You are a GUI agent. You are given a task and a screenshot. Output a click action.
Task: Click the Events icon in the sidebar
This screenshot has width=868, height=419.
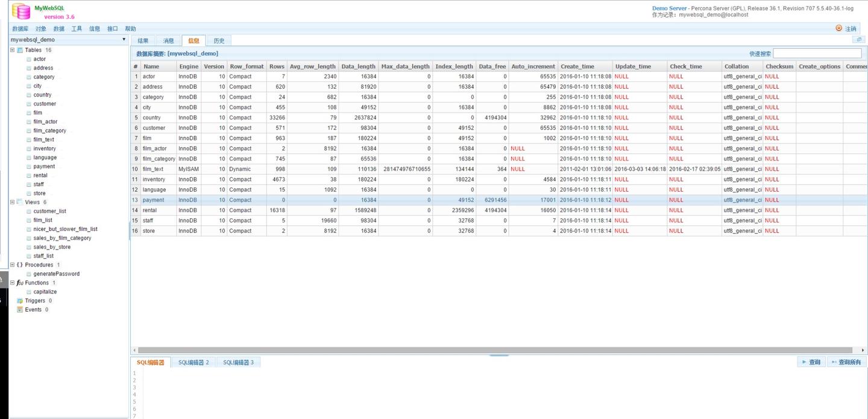pos(20,309)
